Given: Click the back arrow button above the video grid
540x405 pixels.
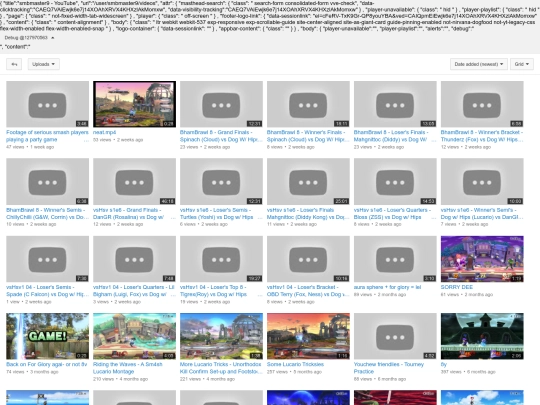Looking at the screenshot, I should (x=14, y=64).
